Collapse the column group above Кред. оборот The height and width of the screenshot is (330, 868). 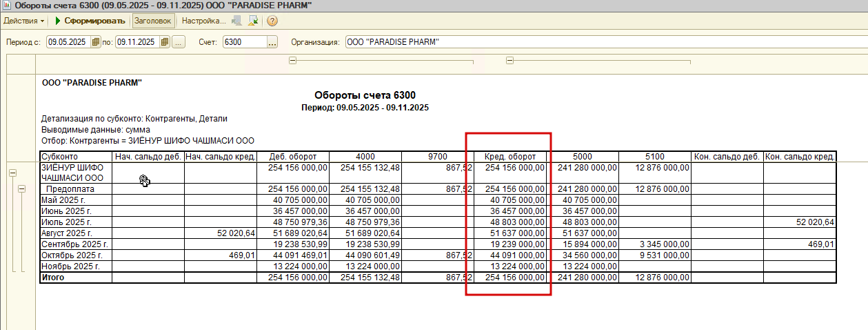click(510, 61)
